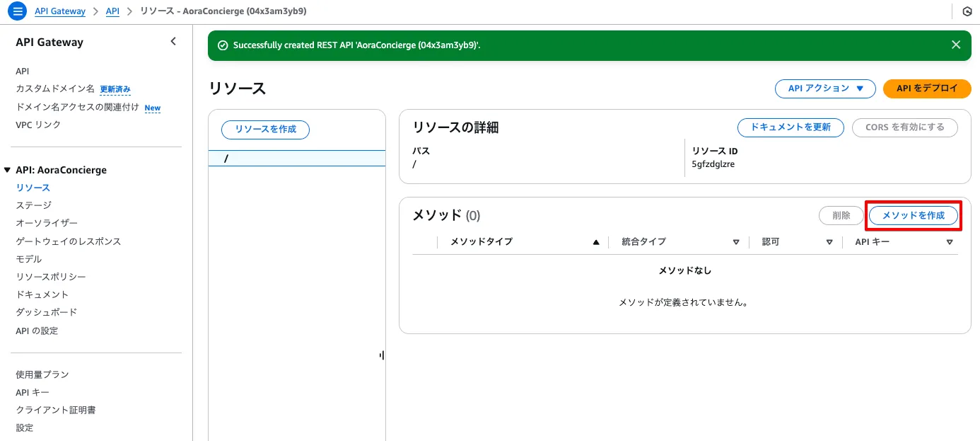This screenshot has width=980, height=441.
Task: Collapse the API Gateway side panel chevron
Action: pos(173,42)
